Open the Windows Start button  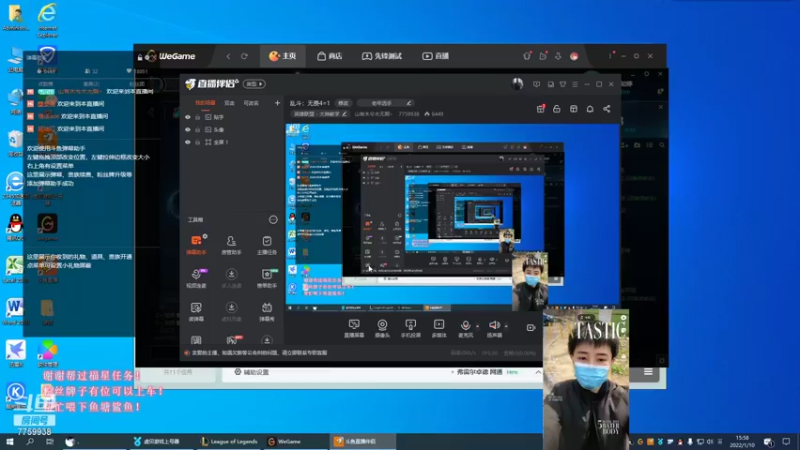coord(10,442)
